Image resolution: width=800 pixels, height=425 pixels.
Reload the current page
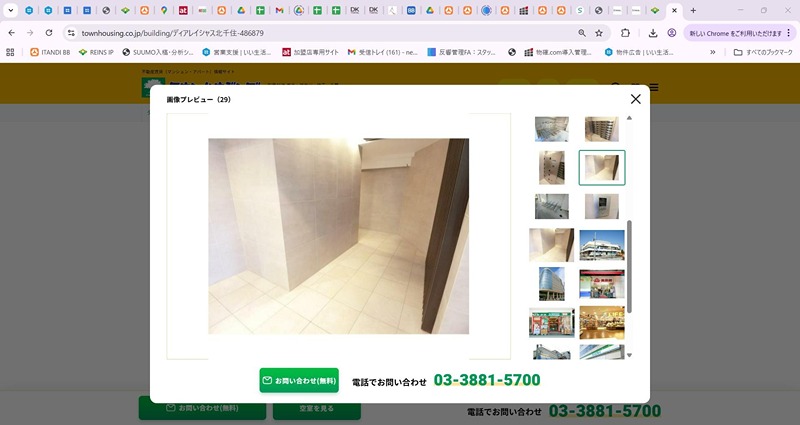click(49, 33)
